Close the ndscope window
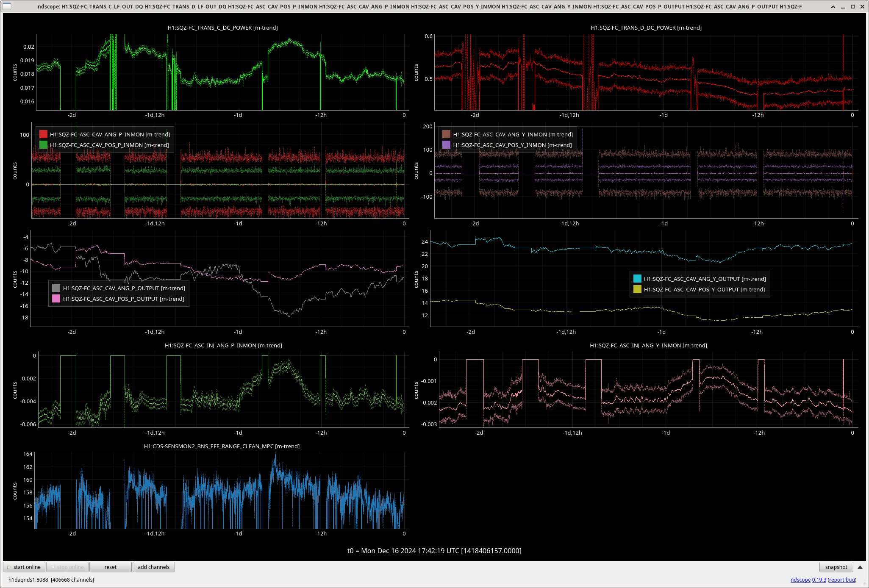The image size is (869, 588). [x=862, y=6]
